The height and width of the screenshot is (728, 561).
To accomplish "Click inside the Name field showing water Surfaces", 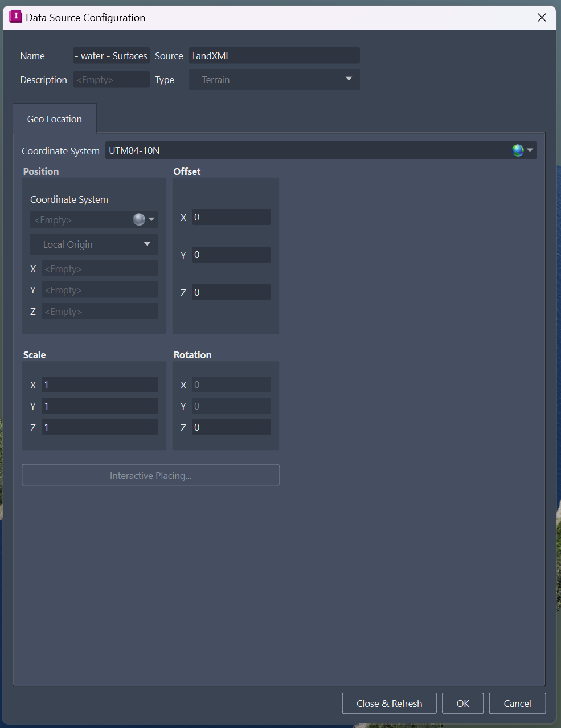I will (111, 55).
